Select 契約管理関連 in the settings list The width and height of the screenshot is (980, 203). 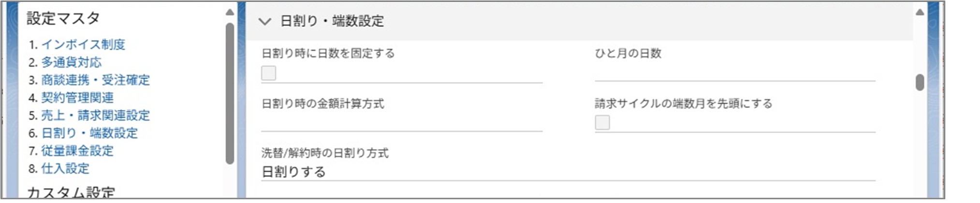coord(77,98)
